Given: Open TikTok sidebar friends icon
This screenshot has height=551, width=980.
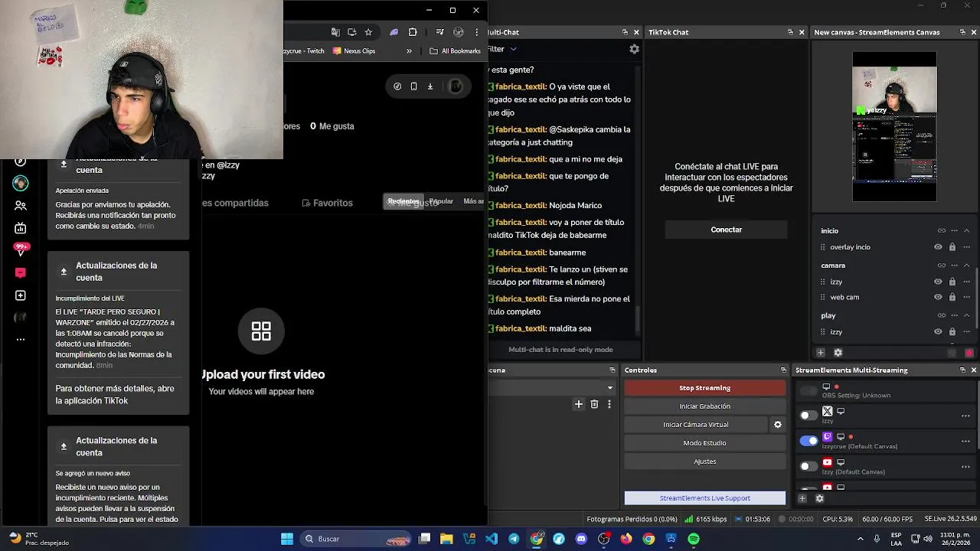Looking at the screenshot, I should 21,206.
